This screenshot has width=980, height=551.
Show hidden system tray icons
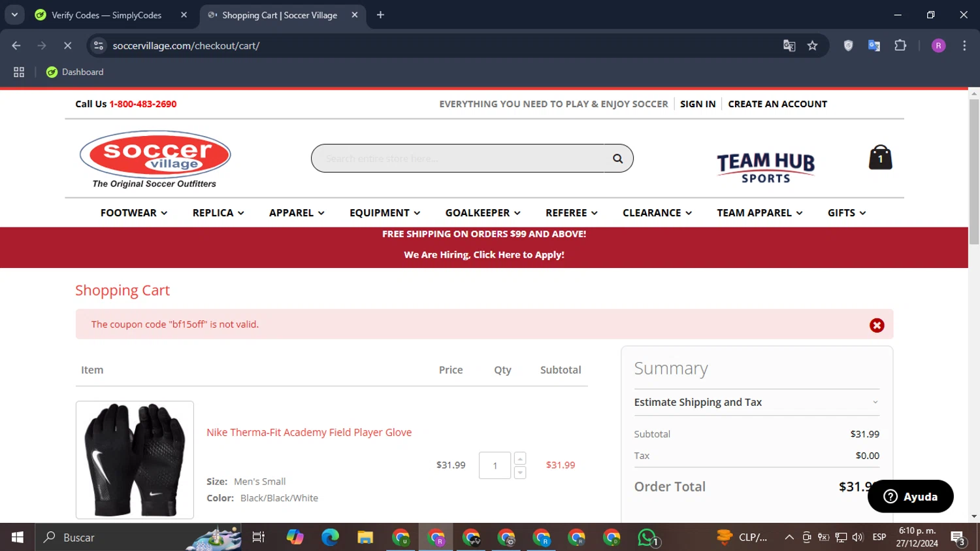(789, 537)
